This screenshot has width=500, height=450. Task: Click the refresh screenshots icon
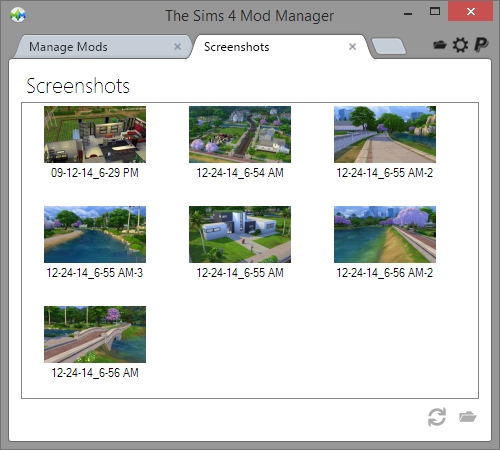coord(437,417)
